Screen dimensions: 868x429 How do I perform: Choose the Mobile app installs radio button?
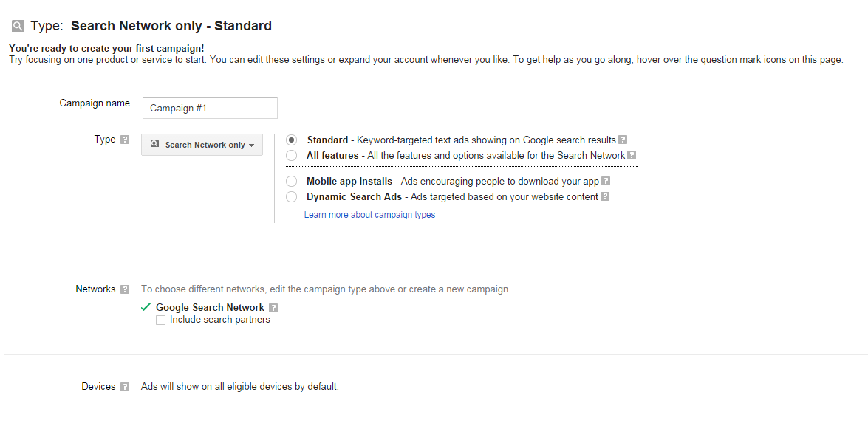coord(291,181)
